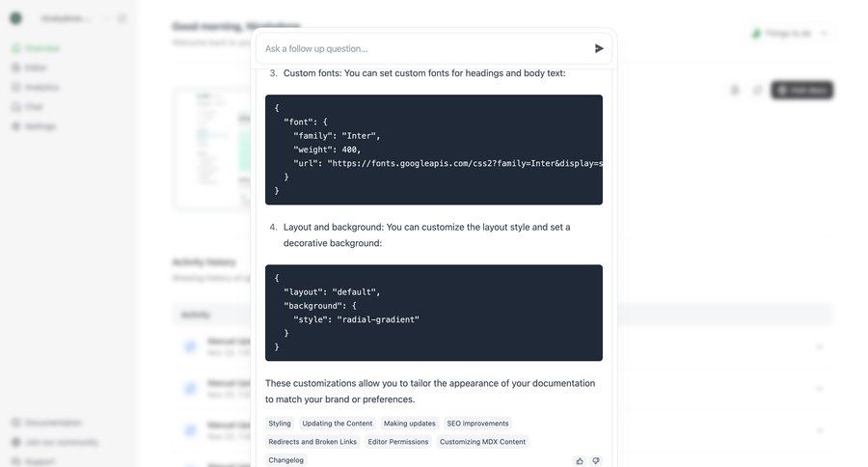Expand the 'Things to do' dropdown
The image size is (868, 467).
click(789, 33)
